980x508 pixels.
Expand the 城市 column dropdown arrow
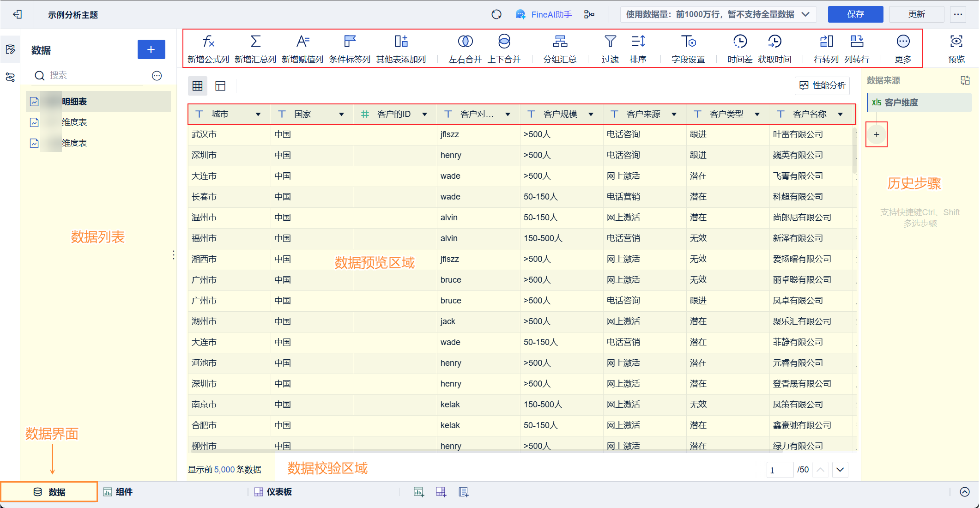tap(258, 115)
